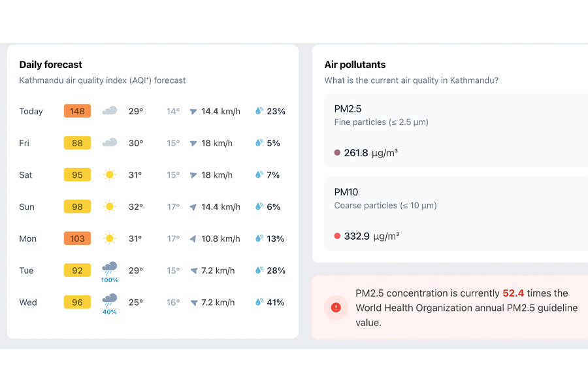Click the Today label in the forecast list
Viewport: 588px width, 392px height.
point(31,111)
